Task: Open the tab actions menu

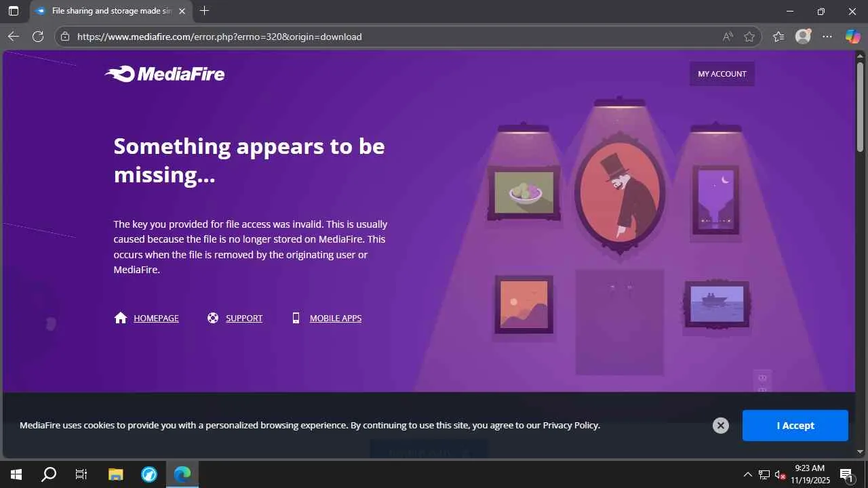Action: pyautogui.click(x=14, y=11)
